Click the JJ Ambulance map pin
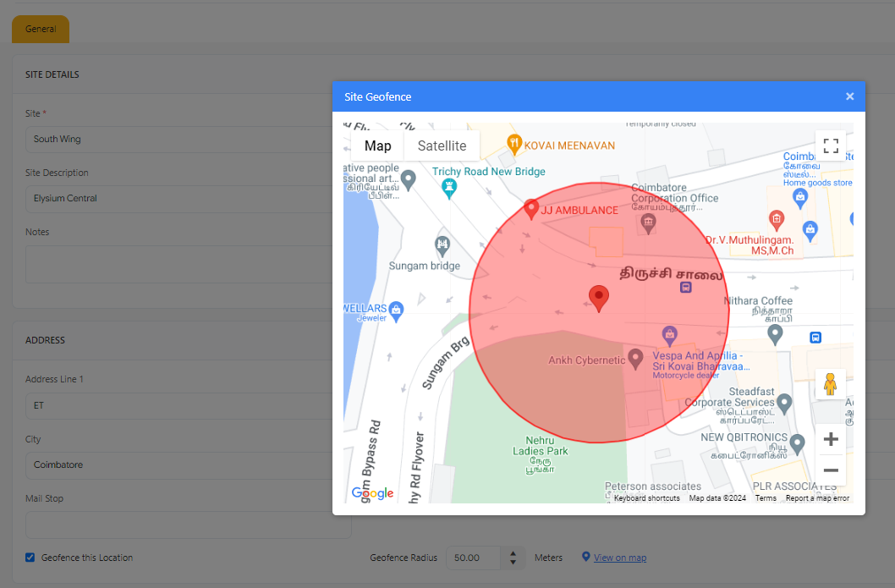895x588 pixels. (531, 208)
